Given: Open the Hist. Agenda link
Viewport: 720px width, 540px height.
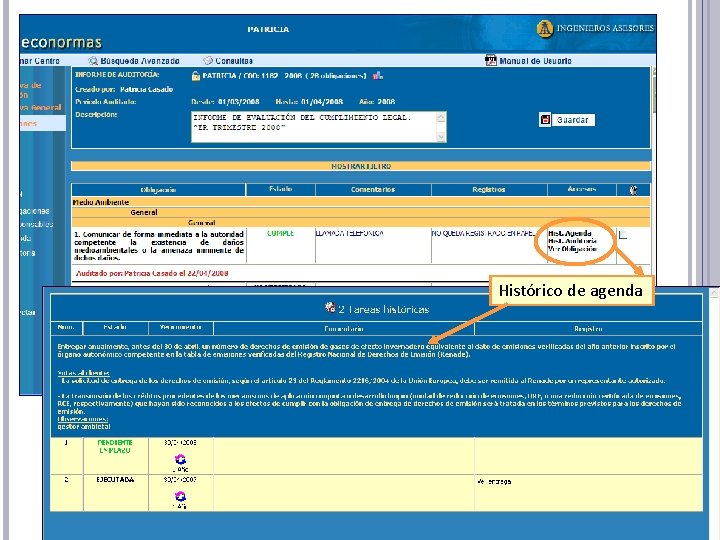Looking at the screenshot, I should (x=570, y=233).
